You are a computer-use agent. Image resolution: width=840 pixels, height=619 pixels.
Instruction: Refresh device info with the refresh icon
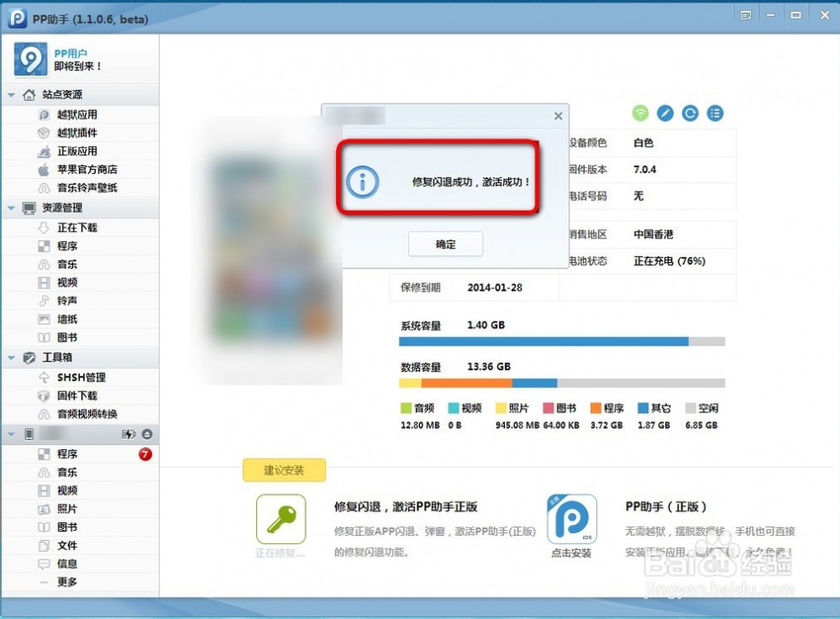coord(690,112)
